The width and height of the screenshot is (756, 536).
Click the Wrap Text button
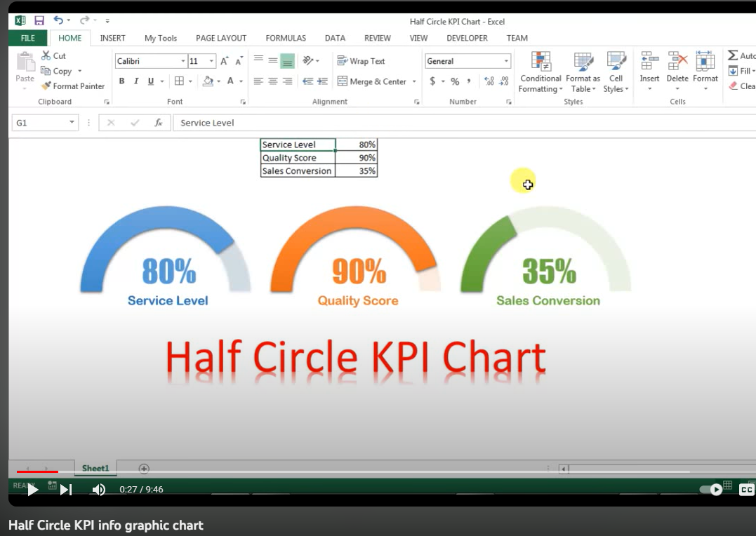[361, 61]
